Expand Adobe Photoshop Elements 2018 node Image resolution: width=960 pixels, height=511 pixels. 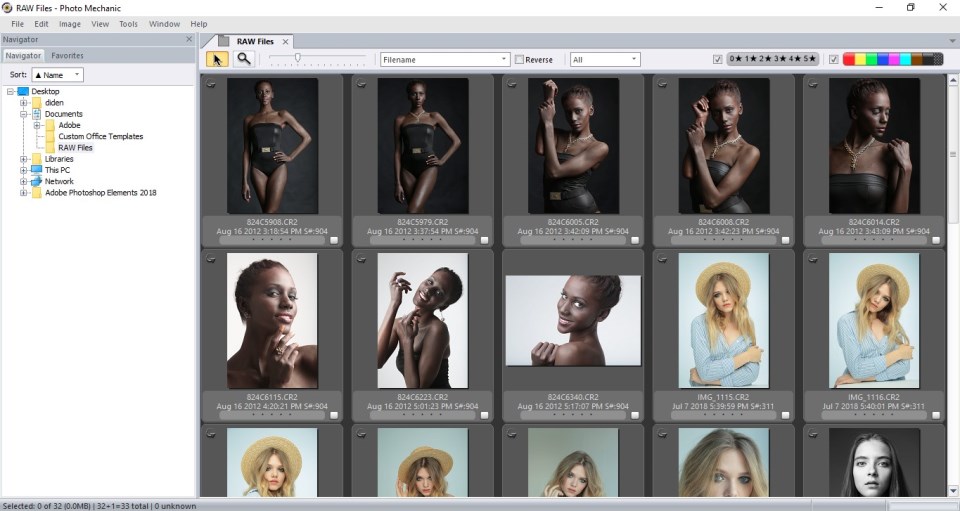[x=23, y=192]
